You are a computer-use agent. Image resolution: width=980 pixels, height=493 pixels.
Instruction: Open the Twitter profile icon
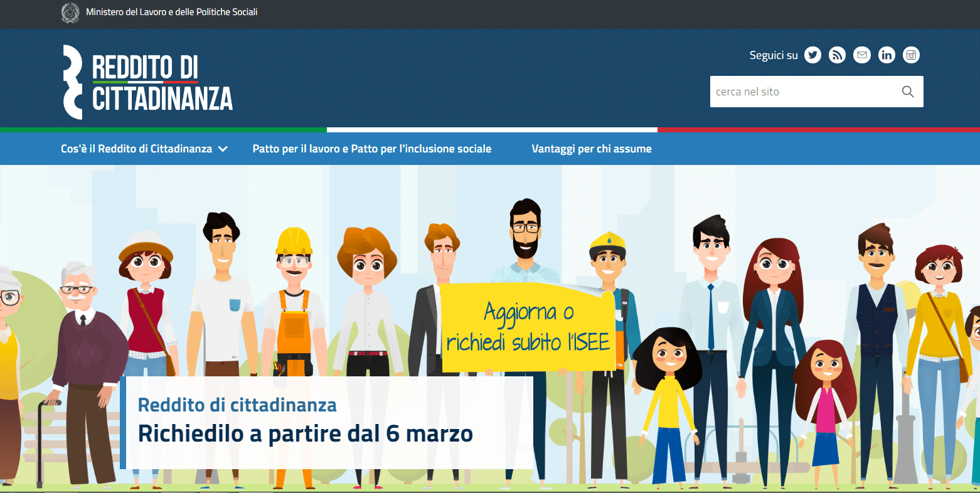(812, 55)
